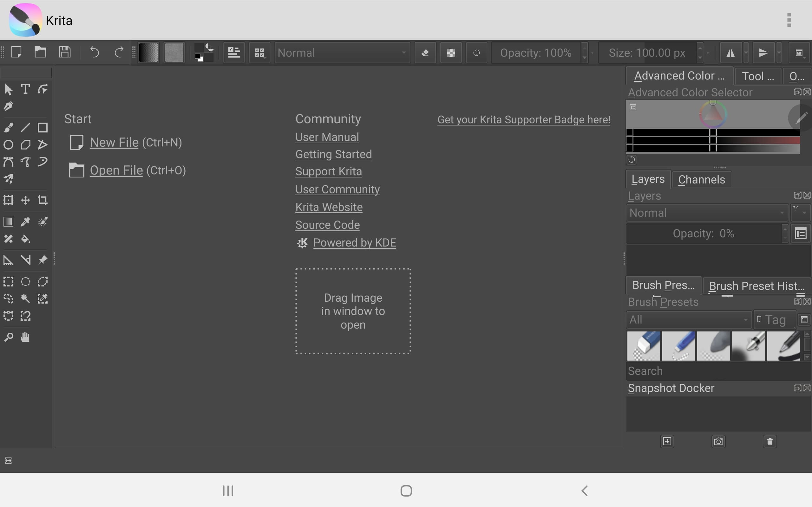Click the New File link
Viewport: 812px width, 507px height.
click(114, 143)
